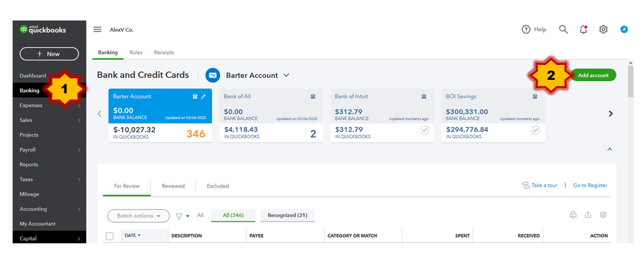Image resolution: width=644 pixels, height=259 pixels.
Task: Click the bank icon on Bank of Intuit card
Action: coord(424,97)
